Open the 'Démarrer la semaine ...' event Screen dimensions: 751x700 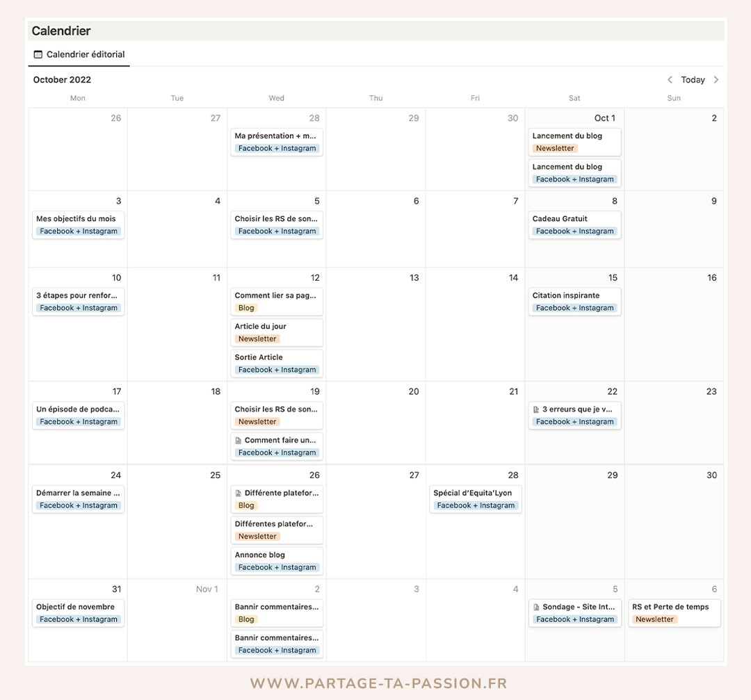click(x=79, y=499)
